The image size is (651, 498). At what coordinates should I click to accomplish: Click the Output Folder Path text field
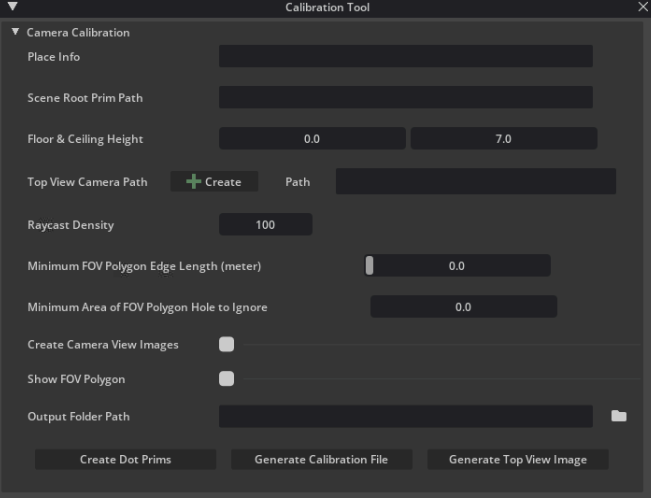tap(405, 416)
